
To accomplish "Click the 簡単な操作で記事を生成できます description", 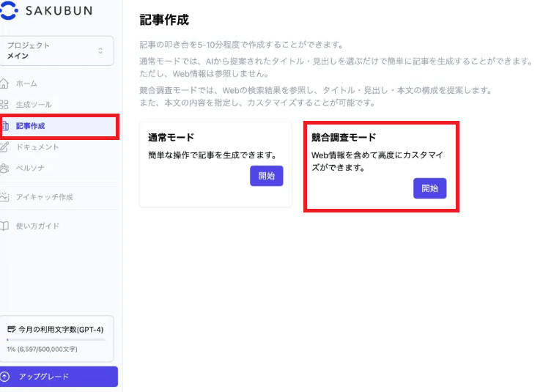I will (213, 155).
